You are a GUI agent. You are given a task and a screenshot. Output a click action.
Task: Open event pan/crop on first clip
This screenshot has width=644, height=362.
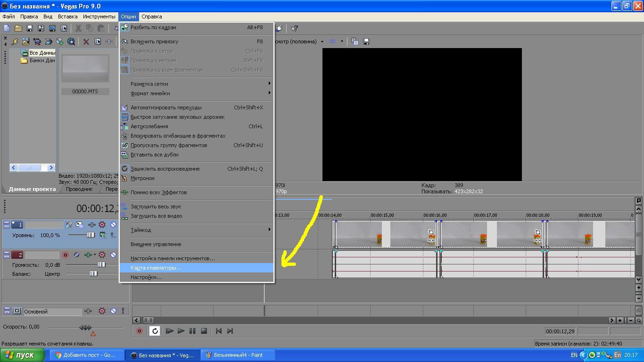click(431, 232)
